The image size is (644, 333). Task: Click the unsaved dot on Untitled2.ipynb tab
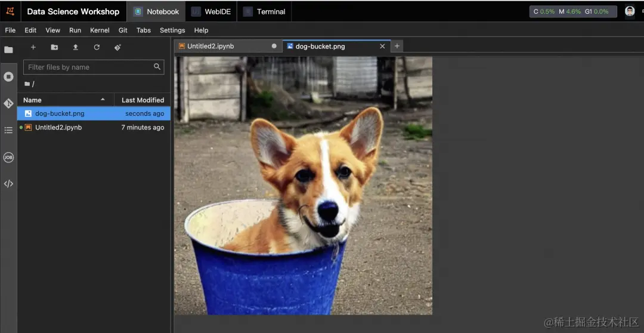coord(274,46)
